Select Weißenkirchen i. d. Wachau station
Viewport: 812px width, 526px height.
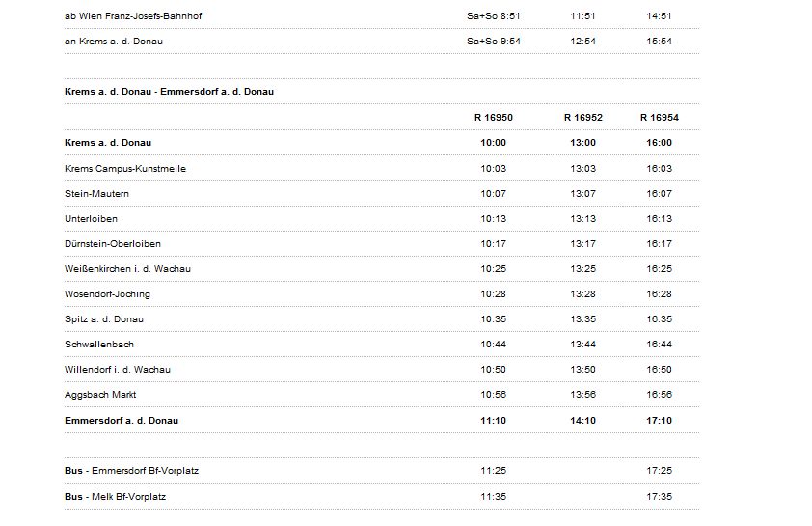point(127,269)
